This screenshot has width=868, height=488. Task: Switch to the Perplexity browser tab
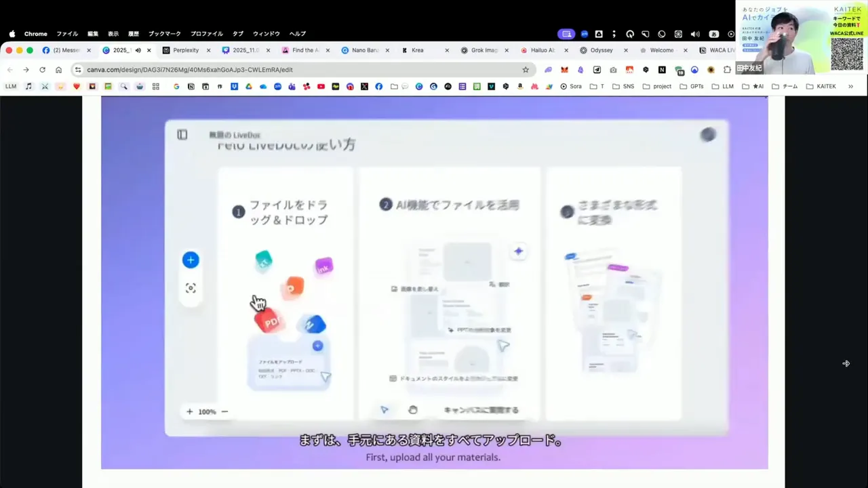click(184, 49)
